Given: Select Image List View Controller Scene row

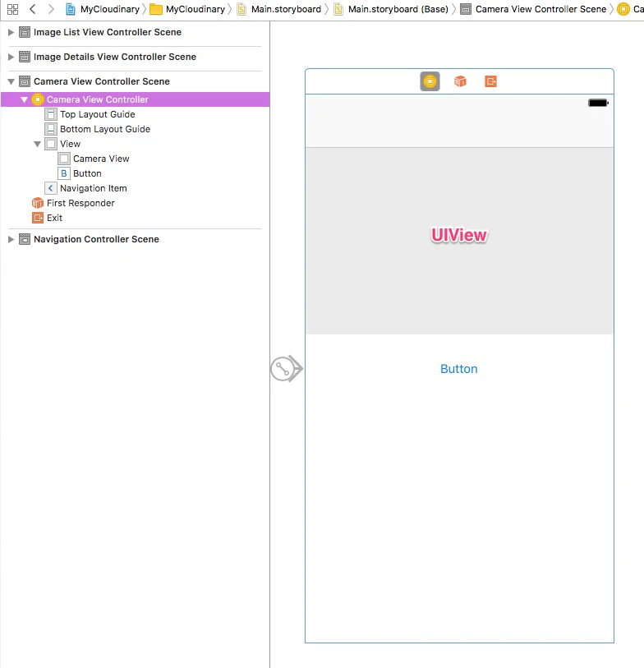Looking at the screenshot, I should [x=135, y=32].
